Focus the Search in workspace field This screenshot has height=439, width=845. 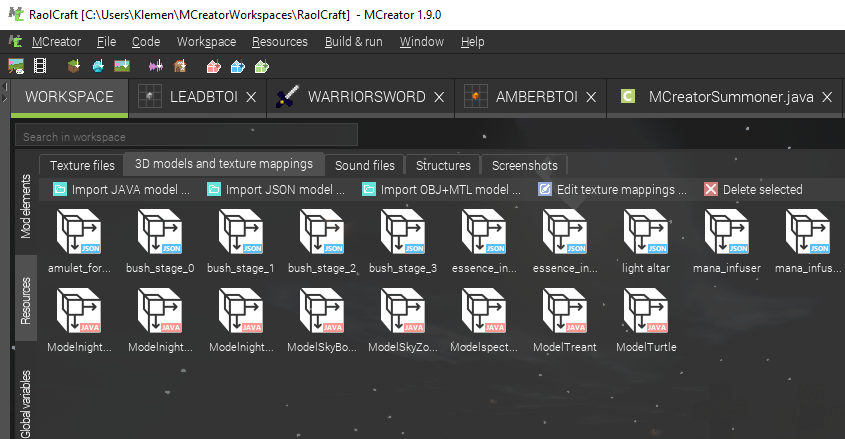click(x=186, y=137)
